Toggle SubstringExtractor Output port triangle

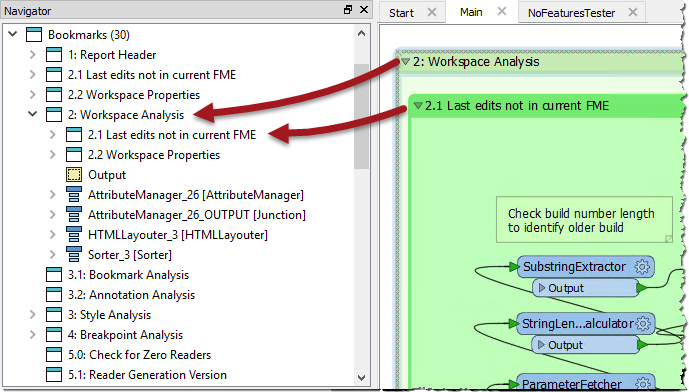click(542, 288)
